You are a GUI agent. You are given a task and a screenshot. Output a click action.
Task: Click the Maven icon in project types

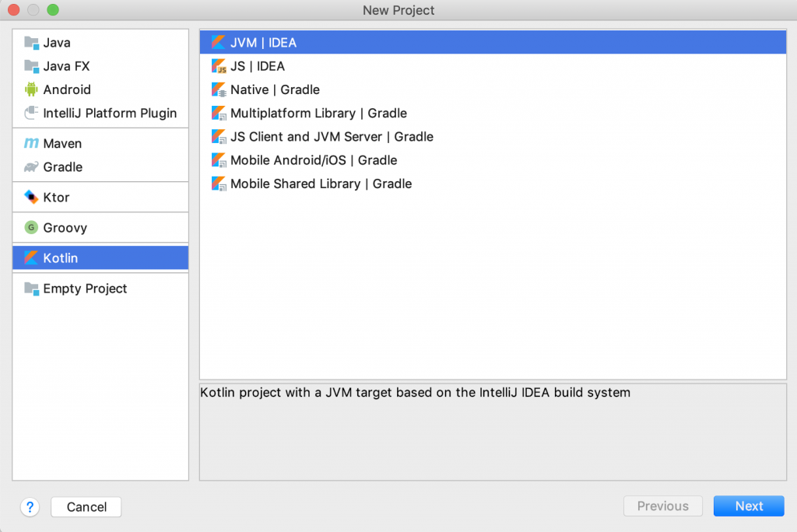31,144
